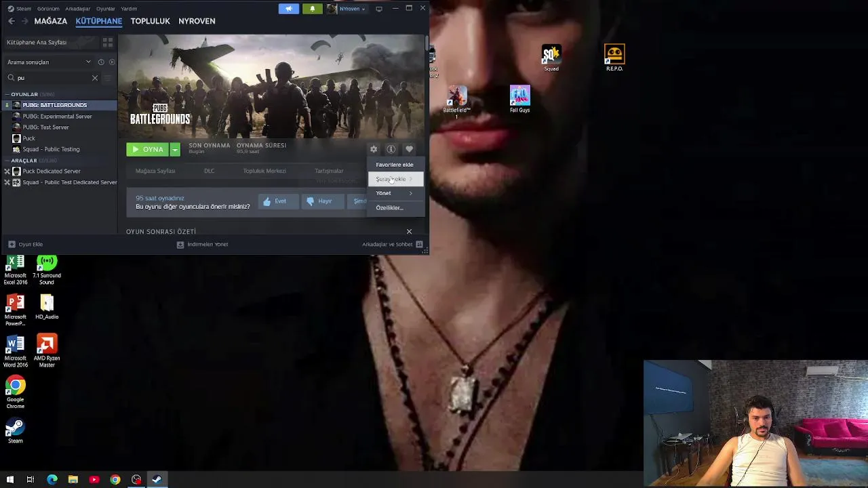Open 7.1 Surround Sound desktop icon
The height and width of the screenshot is (488, 868).
[47, 269]
